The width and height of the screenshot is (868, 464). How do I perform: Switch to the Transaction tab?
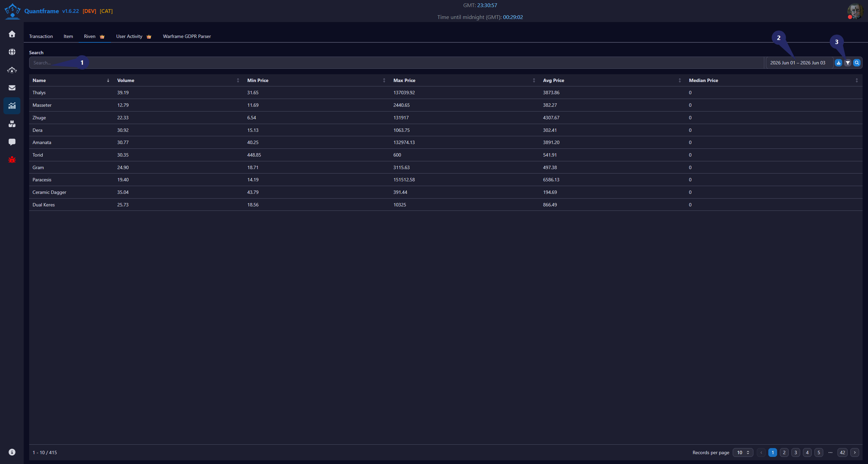pos(41,36)
